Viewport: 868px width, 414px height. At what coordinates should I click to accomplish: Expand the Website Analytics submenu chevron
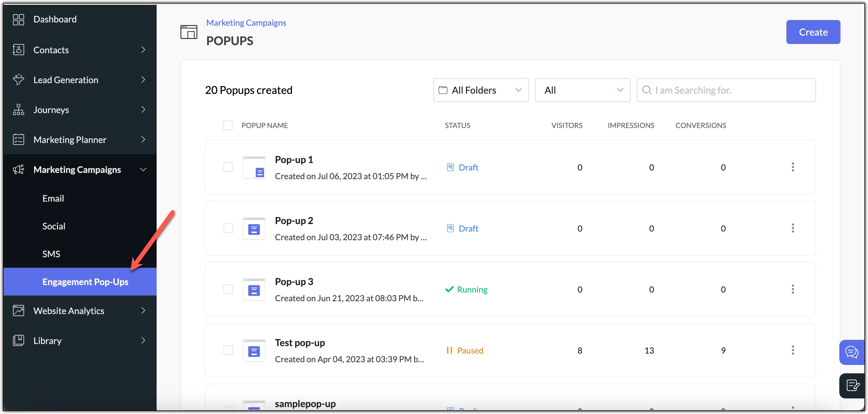(x=143, y=310)
